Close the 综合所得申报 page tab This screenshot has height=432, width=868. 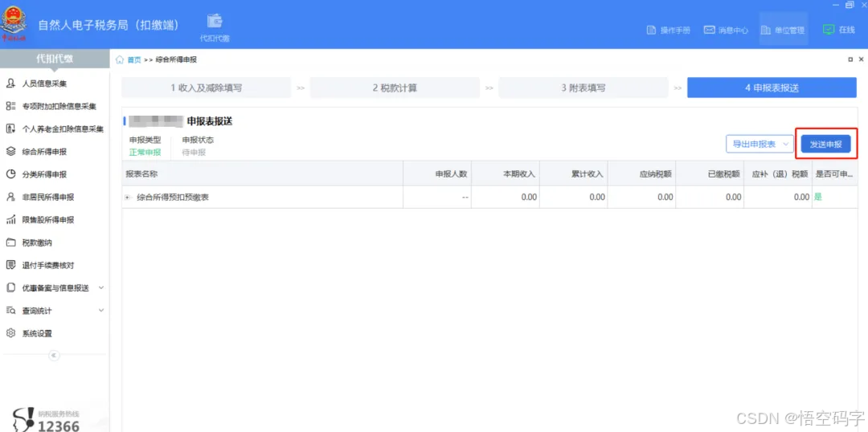[861, 59]
